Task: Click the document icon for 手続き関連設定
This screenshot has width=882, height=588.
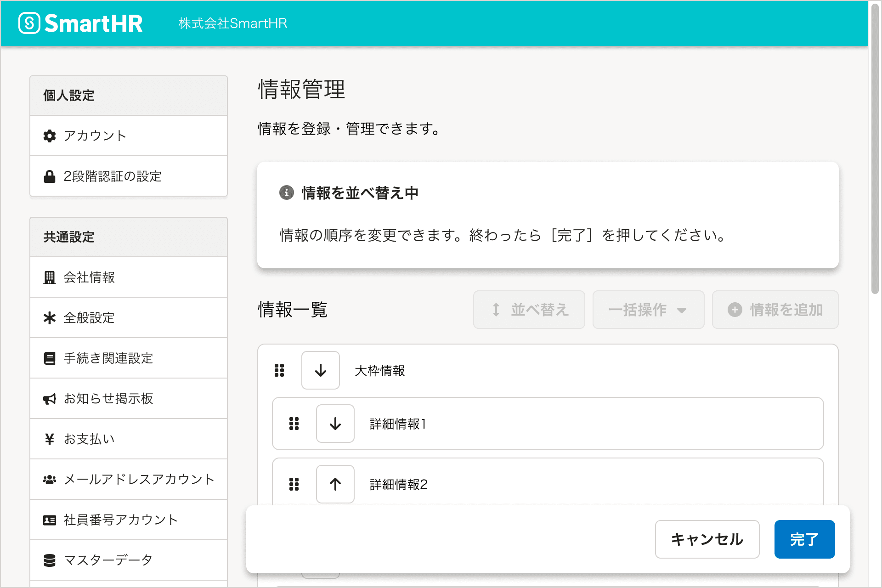Action: coord(49,358)
